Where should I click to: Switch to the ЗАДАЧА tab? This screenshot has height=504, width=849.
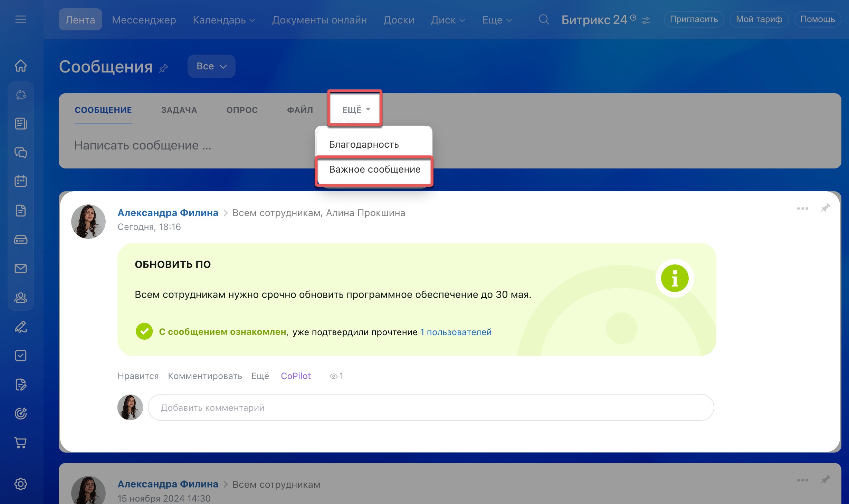(179, 110)
